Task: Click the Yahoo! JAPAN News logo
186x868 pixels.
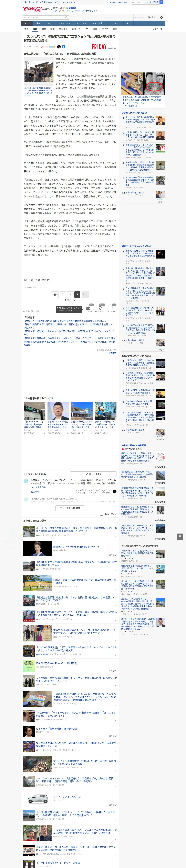Action: tap(37, 9)
